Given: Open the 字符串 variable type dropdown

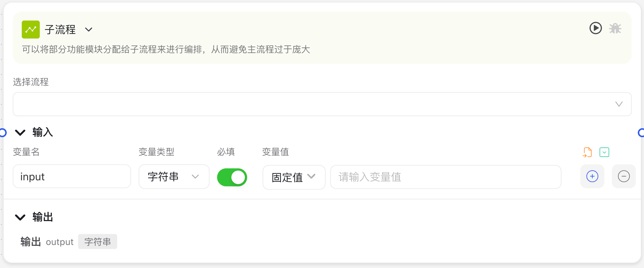Looking at the screenshot, I should [x=174, y=177].
